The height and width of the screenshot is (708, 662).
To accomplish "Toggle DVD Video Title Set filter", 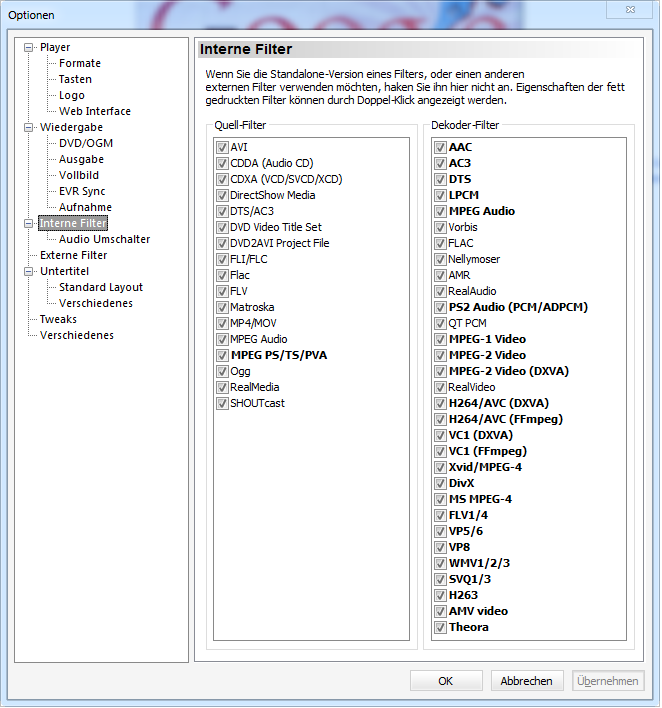I will click(222, 228).
